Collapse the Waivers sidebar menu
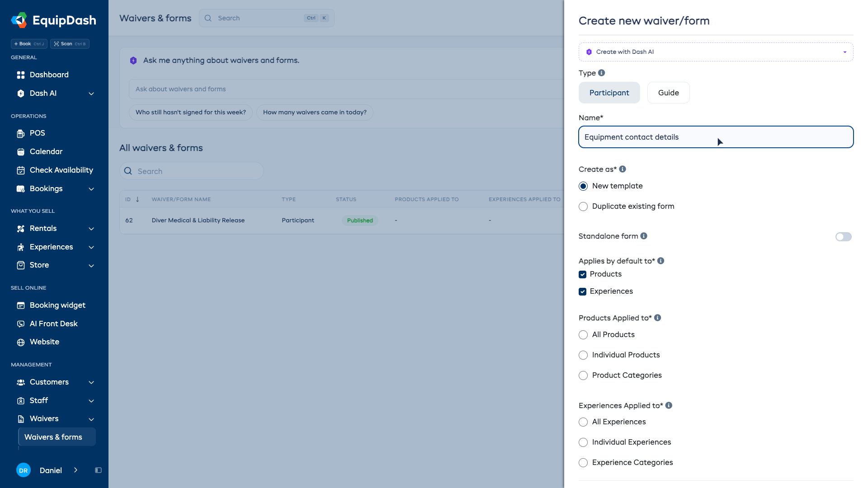Image resolution: width=868 pixels, height=488 pixels. (x=91, y=419)
